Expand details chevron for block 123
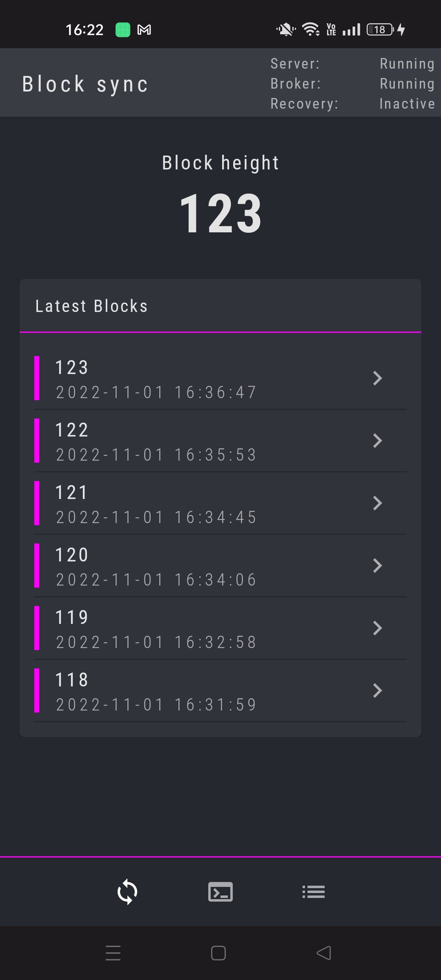This screenshot has height=980, width=441. [x=378, y=379]
